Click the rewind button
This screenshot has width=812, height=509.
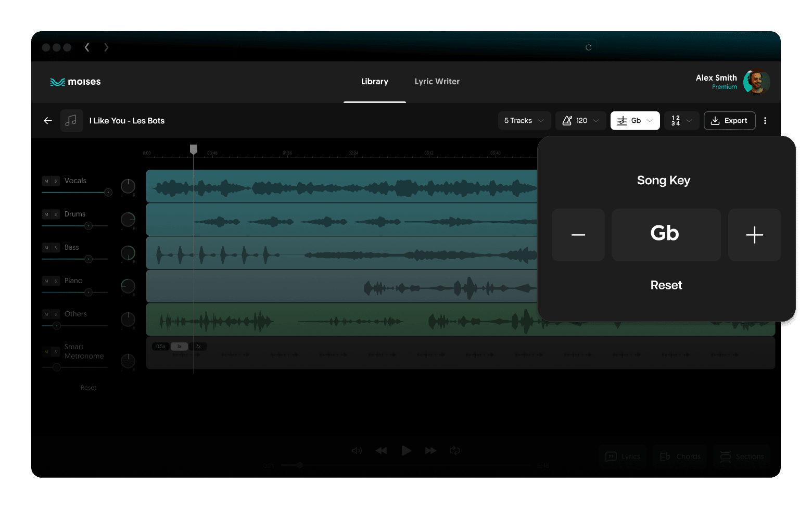(381, 451)
